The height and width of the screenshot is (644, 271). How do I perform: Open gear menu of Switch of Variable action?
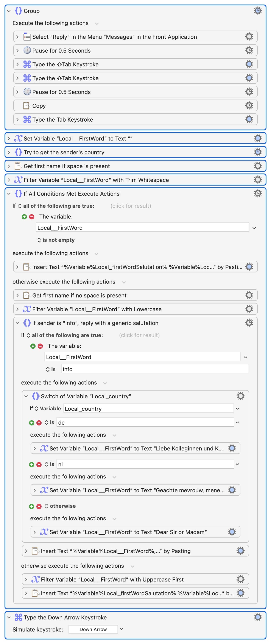(x=240, y=396)
